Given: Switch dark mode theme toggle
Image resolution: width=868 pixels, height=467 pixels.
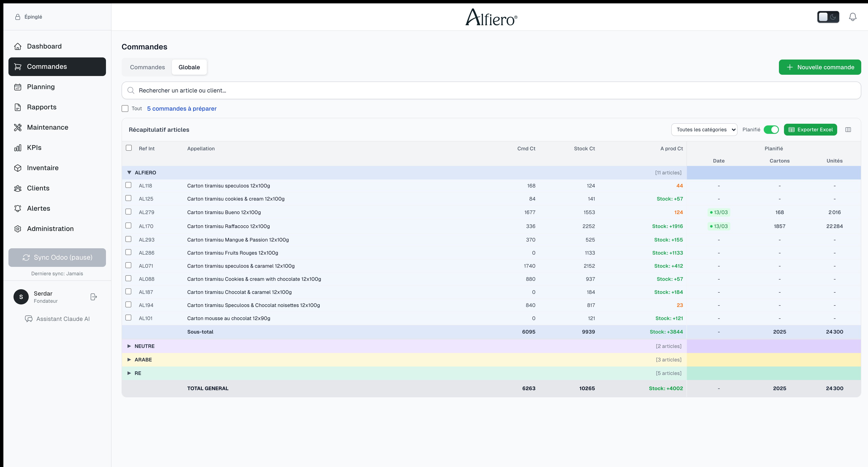Looking at the screenshot, I should (x=828, y=17).
